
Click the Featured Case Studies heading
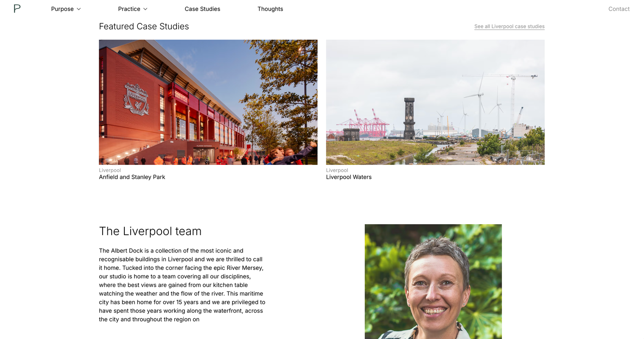pyautogui.click(x=144, y=26)
